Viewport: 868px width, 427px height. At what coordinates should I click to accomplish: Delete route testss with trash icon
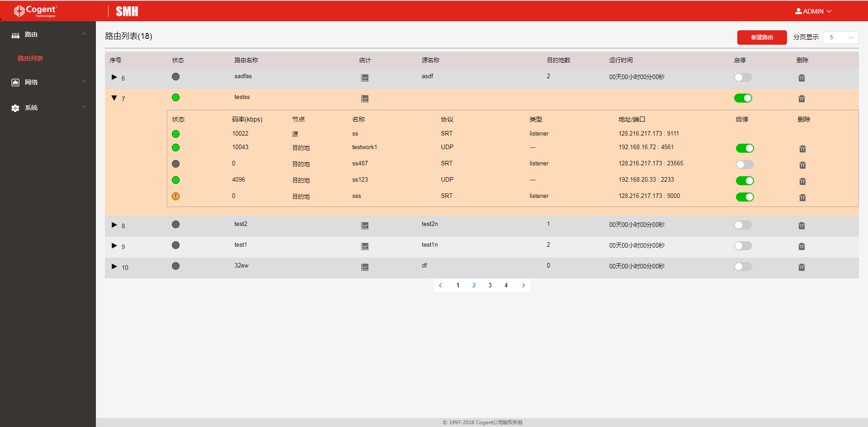point(802,99)
